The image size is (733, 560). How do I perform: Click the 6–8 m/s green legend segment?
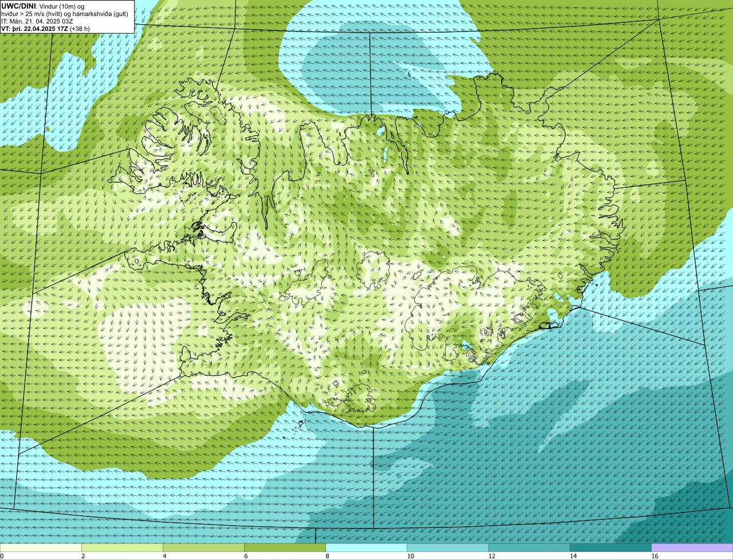tap(285, 547)
